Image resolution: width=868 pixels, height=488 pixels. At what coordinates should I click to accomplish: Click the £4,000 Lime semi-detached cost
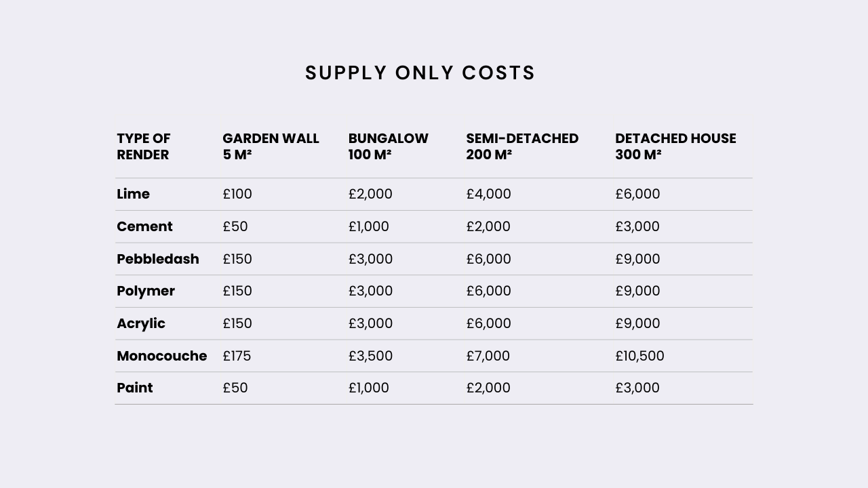pos(488,195)
